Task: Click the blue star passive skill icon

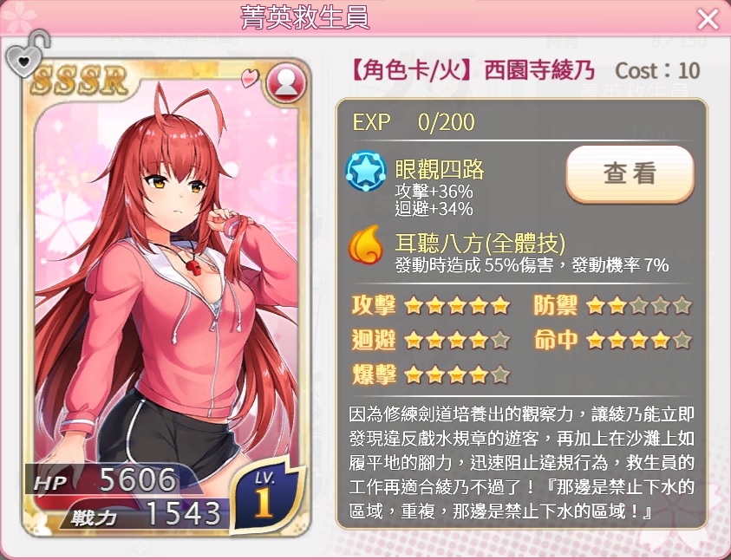Action: coord(366,171)
